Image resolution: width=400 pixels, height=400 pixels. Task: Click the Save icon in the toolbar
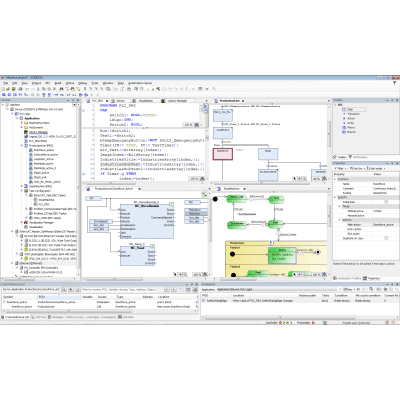[x=14, y=89]
